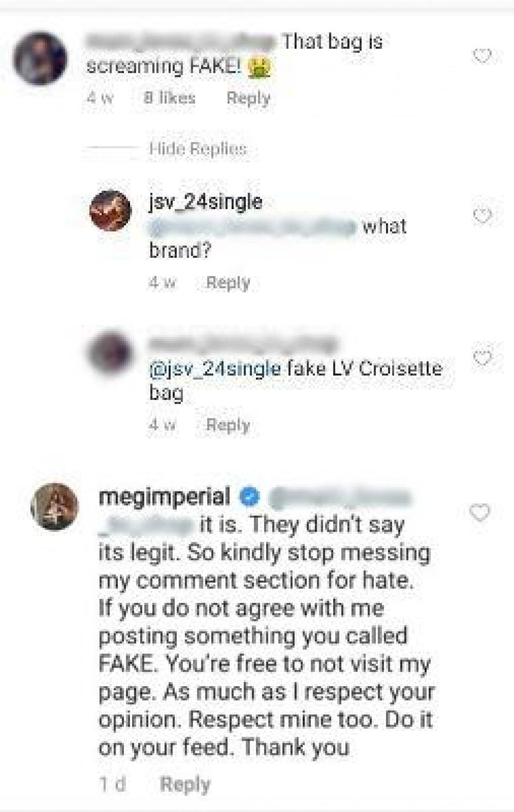514x812 pixels.
Task: Like jsv_24single's "what brand?" reply
Action: coord(482,216)
